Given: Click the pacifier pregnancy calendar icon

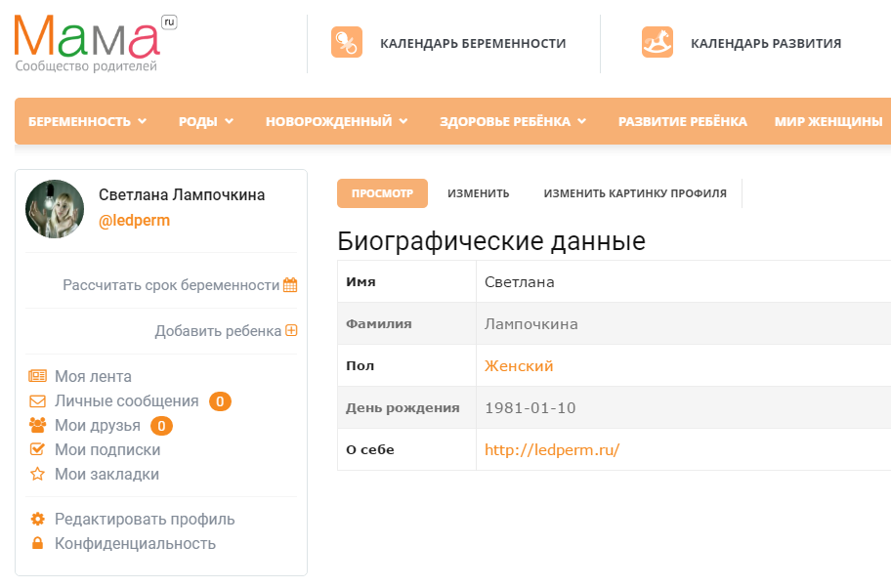Looking at the screenshot, I should [347, 43].
